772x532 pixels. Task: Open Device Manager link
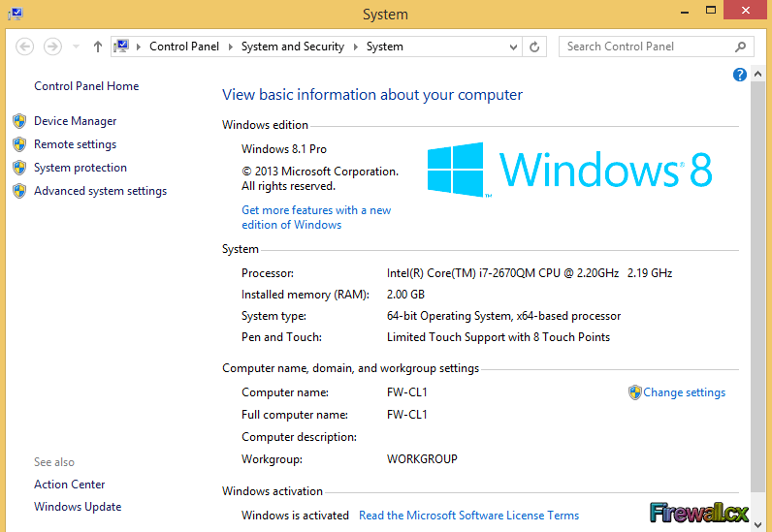76,121
